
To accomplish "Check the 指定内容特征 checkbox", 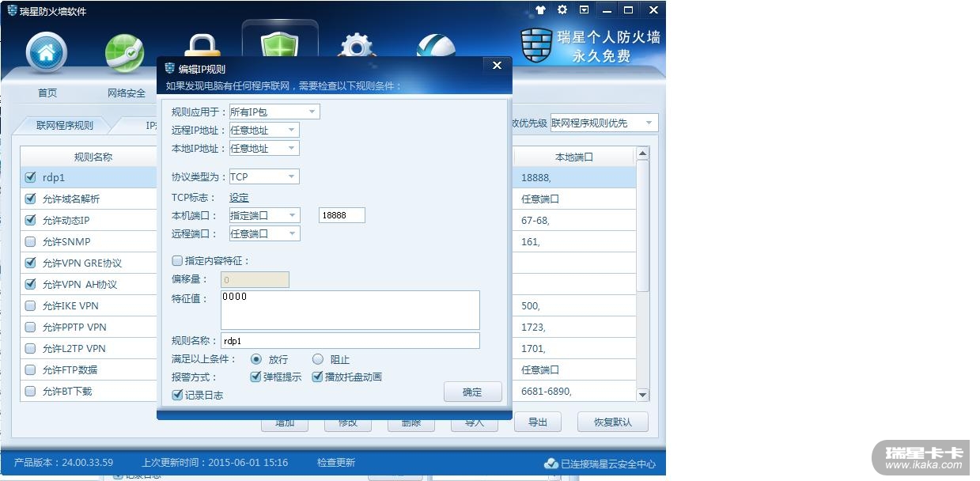I will coord(177,260).
